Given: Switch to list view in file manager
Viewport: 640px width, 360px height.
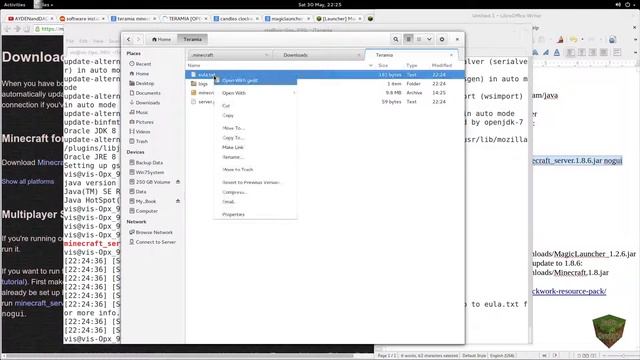Looking at the screenshot, I should click(408, 39).
